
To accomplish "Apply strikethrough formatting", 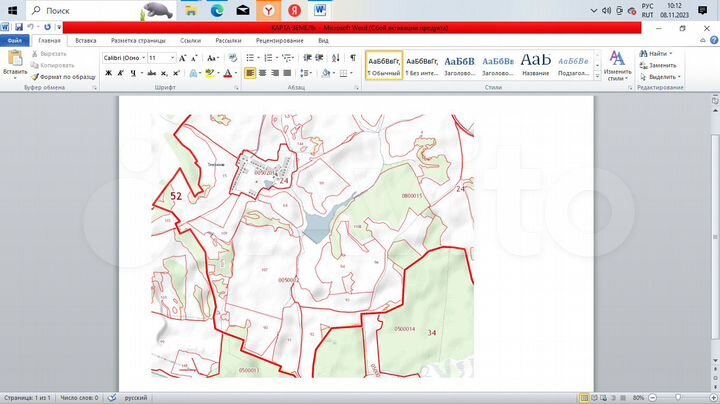I will (x=152, y=73).
